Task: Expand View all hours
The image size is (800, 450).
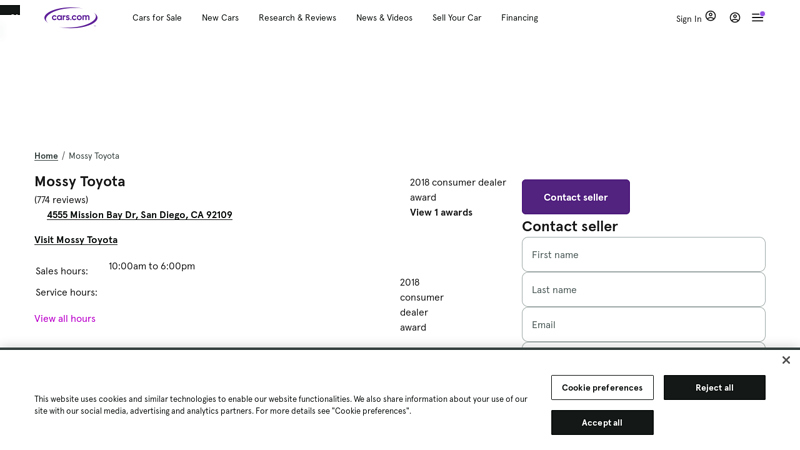Action: (x=65, y=318)
